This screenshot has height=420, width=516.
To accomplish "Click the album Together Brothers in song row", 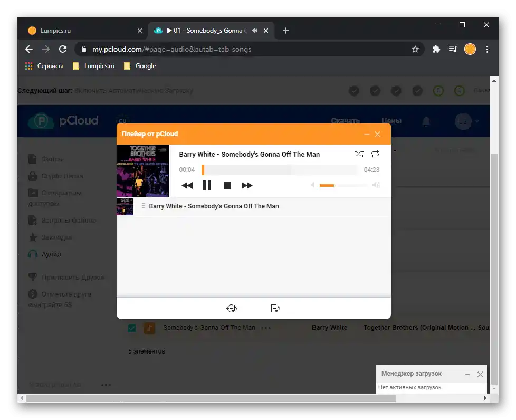I will 419,328.
